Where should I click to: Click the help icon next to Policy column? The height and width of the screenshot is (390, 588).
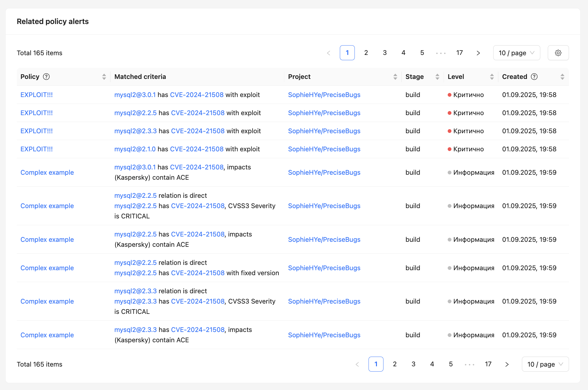(x=46, y=76)
